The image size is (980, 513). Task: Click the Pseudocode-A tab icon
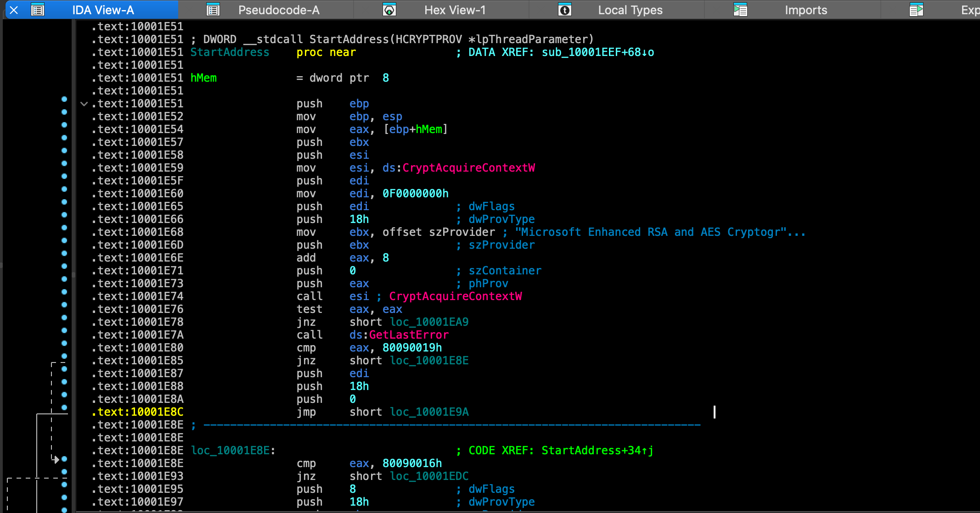[x=213, y=10]
